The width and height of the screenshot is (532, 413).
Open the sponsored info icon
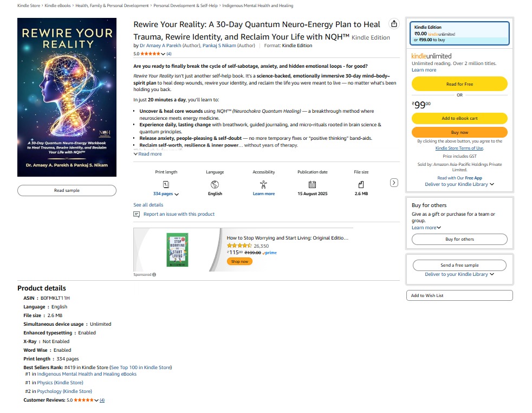tap(154, 275)
